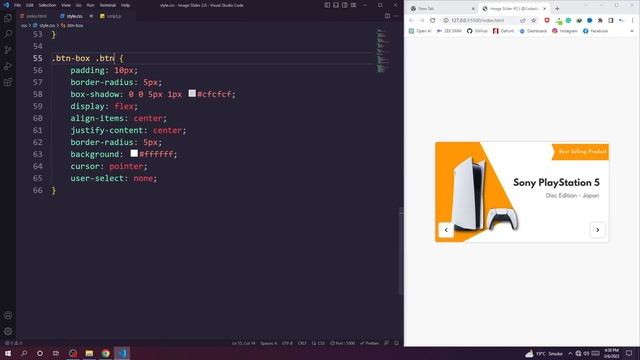Screen dimensions: 640x360
Task: Click the 'pointer' value on line 64
Action: (126, 166)
